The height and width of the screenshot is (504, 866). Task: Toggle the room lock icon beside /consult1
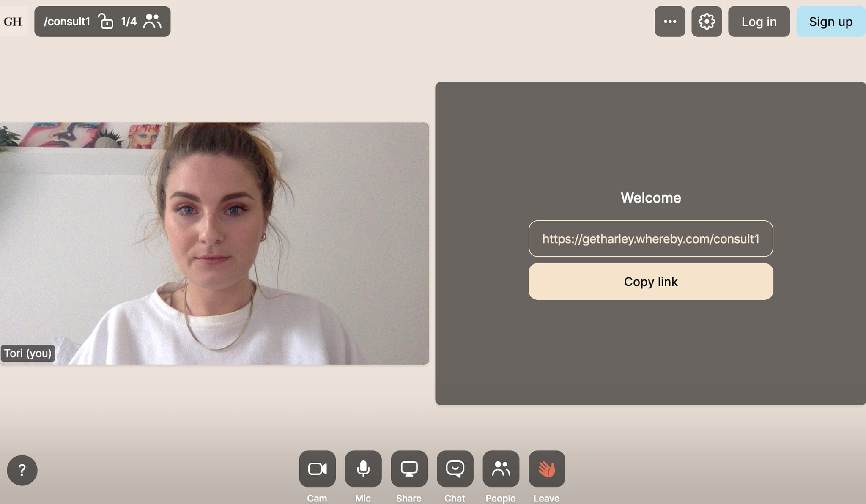[106, 21]
